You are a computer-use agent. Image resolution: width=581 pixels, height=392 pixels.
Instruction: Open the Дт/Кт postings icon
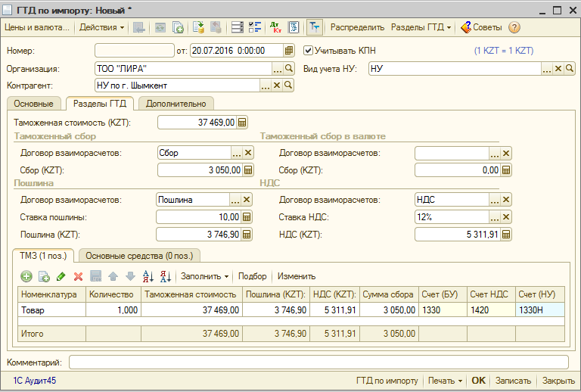[275, 27]
